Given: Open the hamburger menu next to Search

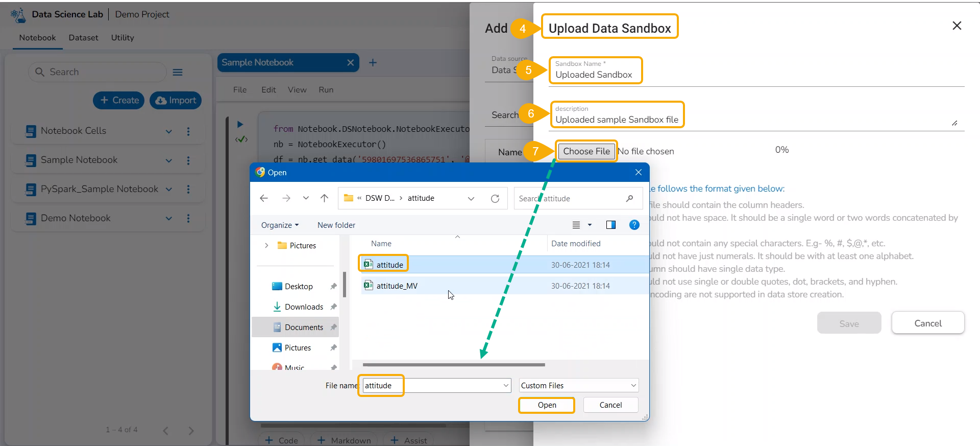Looking at the screenshot, I should [x=178, y=72].
